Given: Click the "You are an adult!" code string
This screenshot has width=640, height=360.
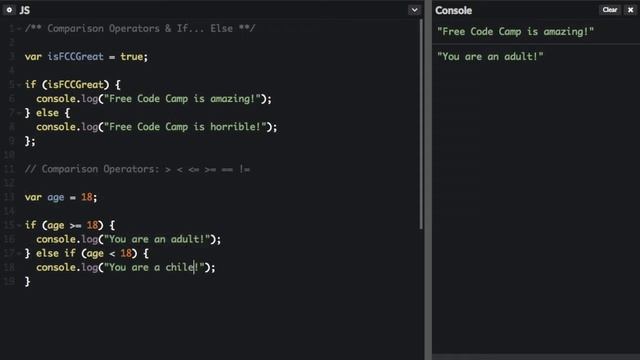Looking at the screenshot, I should (157, 239).
